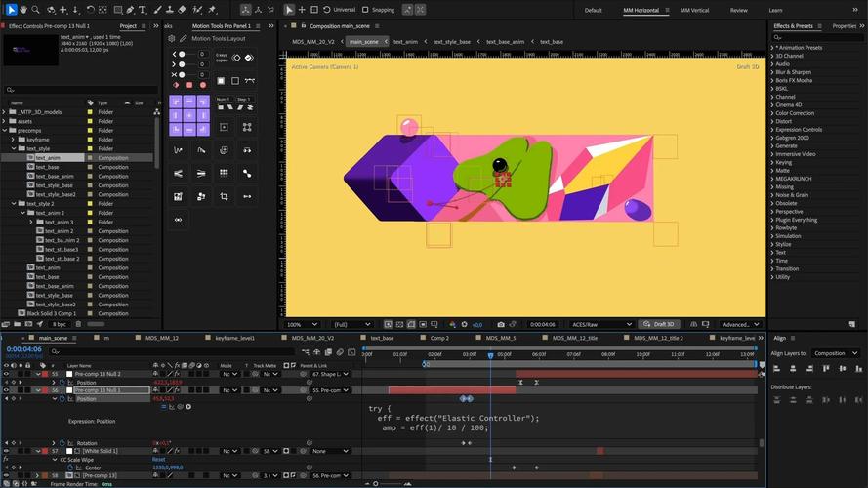This screenshot has width=868, height=488.
Task: Select the Roto Brush tool
Action: click(x=197, y=10)
